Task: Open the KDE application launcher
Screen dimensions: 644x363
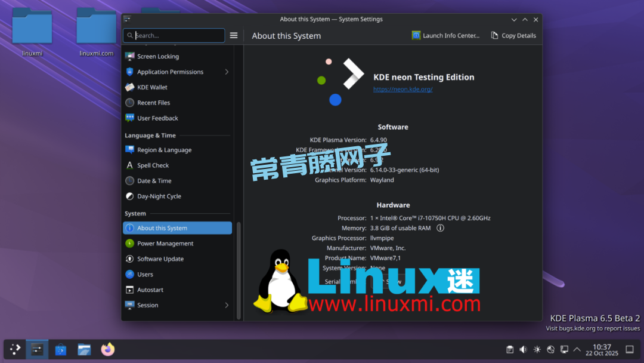Action: (16, 349)
